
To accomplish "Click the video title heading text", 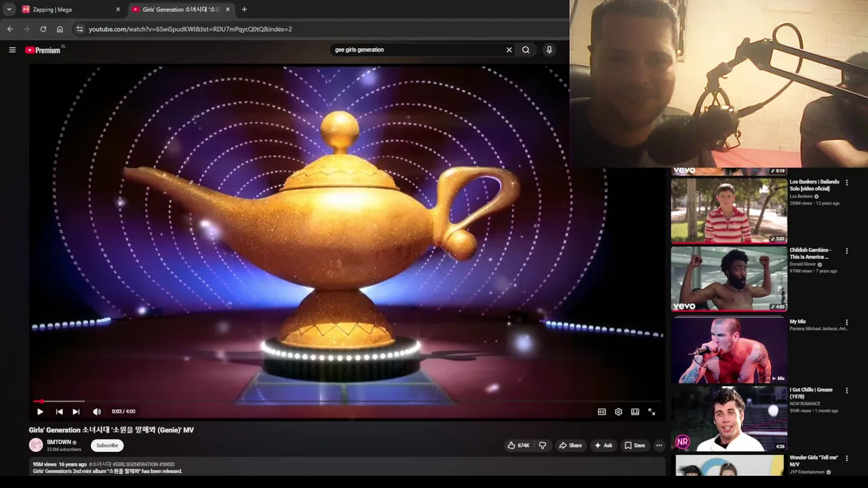I will [x=111, y=430].
